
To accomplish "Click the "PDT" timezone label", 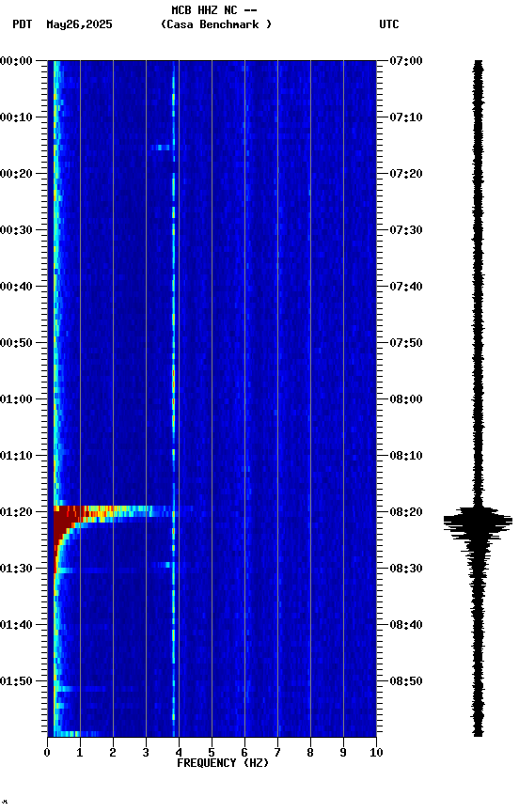I will point(23,24).
